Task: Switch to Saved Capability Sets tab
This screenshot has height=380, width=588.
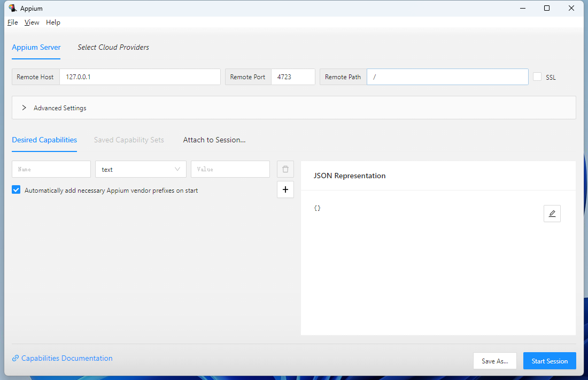Action: click(x=129, y=140)
